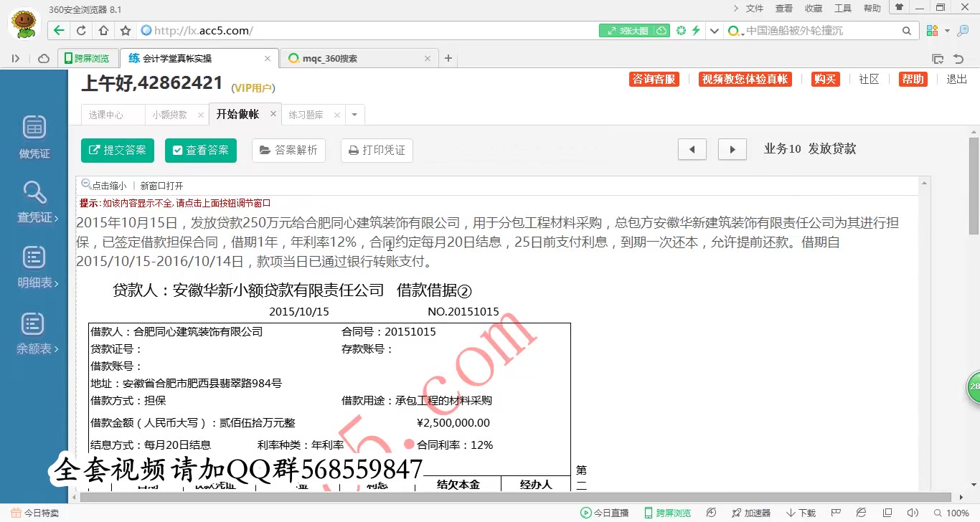Click the 提交答案 button

[x=117, y=151]
